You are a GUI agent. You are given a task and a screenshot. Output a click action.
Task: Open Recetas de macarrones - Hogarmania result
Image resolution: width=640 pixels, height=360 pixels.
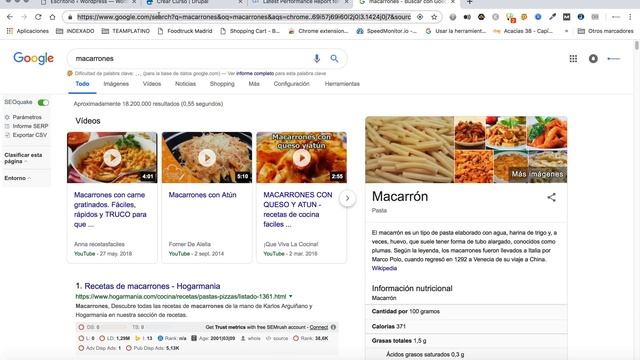(x=152, y=286)
